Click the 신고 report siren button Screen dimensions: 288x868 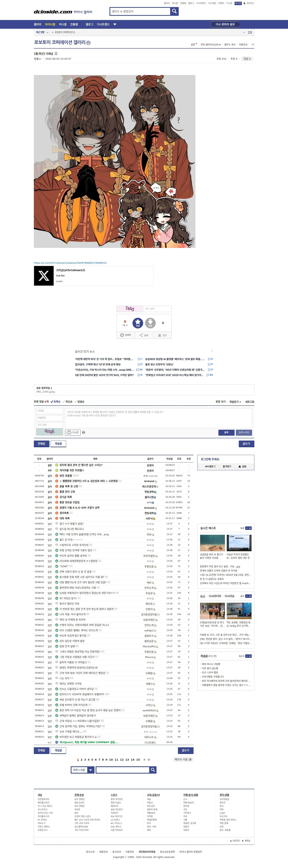pos(162,335)
